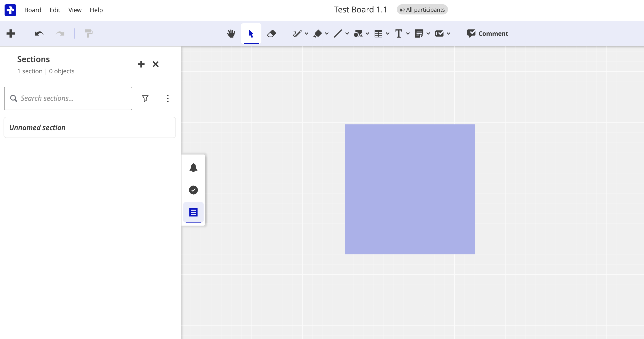
Task: Click the Sections panel heading
Action: click(x=33, y=59)
